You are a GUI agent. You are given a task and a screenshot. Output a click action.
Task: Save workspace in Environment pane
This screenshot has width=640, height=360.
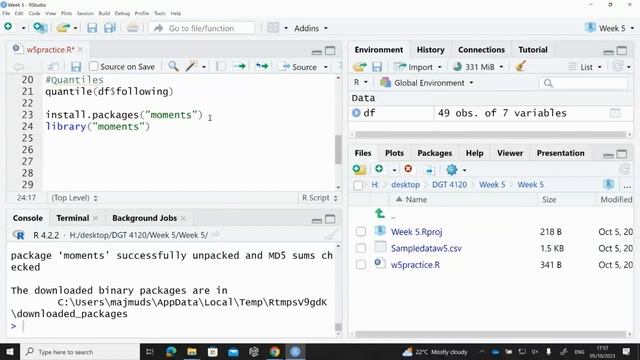(377, 67)
